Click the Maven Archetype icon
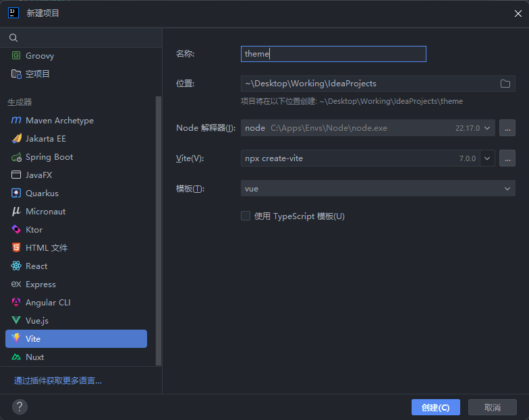The height and width of the screenshot is (420, 529). [16, 120]
